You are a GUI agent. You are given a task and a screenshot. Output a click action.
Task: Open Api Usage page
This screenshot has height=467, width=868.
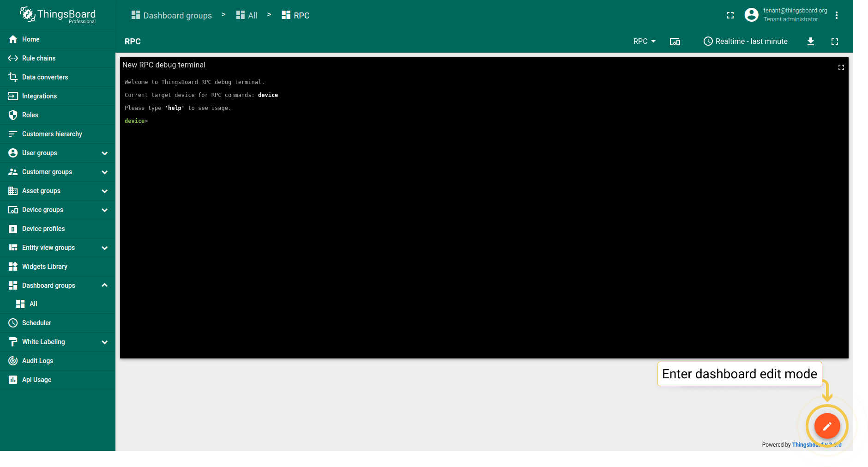(58, 380)
